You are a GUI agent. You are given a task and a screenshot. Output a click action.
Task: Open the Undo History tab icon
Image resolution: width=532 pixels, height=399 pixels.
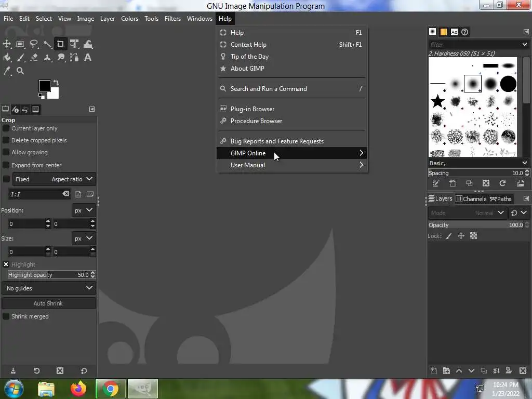coord(25,109)
